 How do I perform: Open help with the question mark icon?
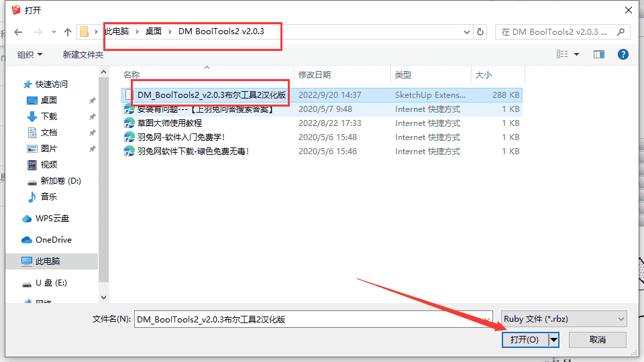point(623,54)
